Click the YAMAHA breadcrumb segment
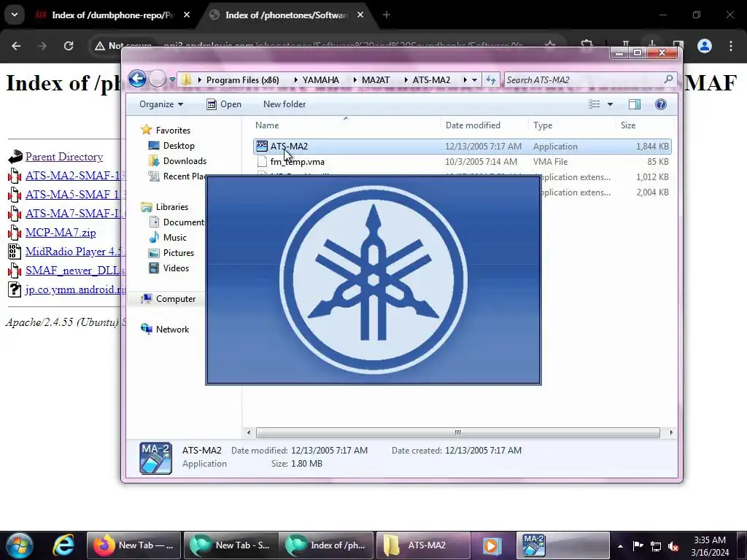The height and width of the screenshot is (560, 747). pyautogui.click(x=321, y=80)
